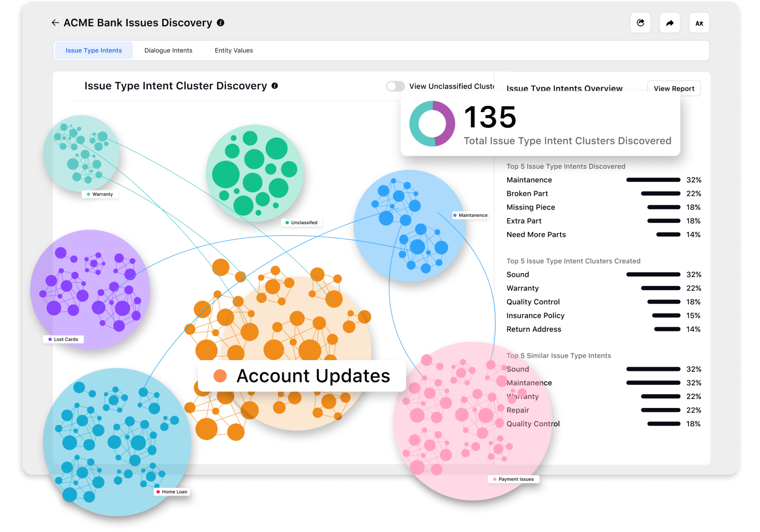Select the orange dot in the Account Updates label
760x532 pixels.
220,376
